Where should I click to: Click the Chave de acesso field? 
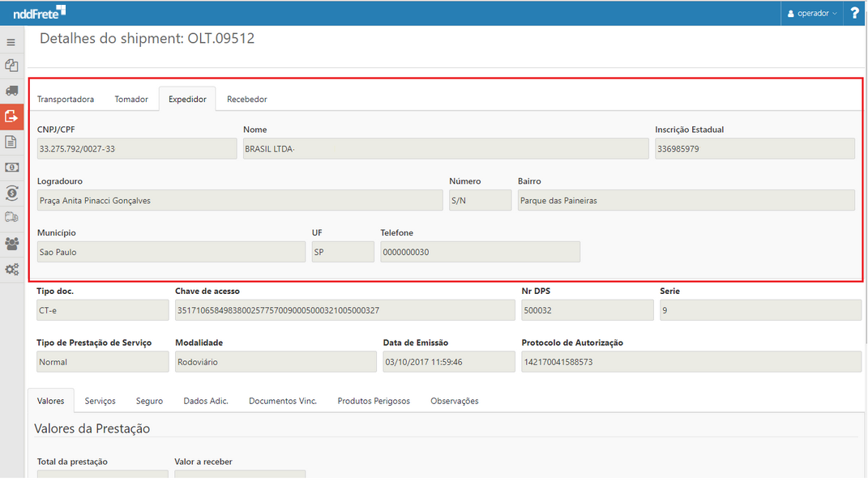(344, 310)
